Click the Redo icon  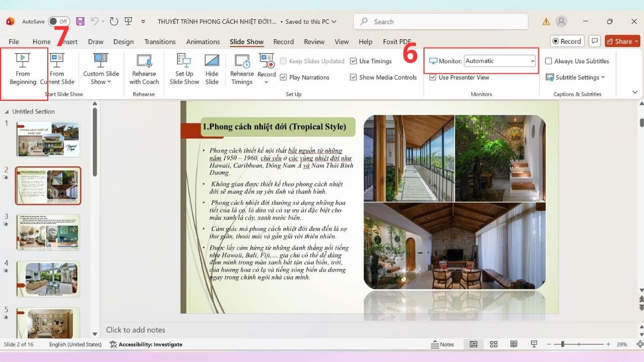click(114, 21)
